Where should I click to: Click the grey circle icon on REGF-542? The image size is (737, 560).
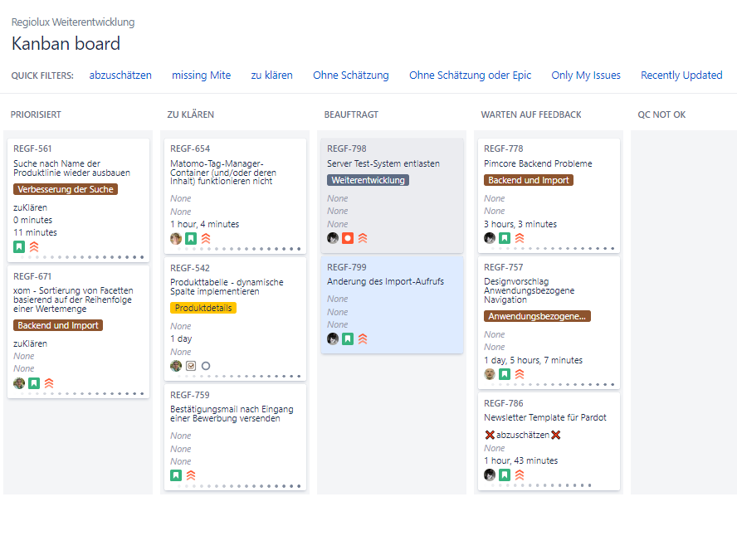[206, 366]
